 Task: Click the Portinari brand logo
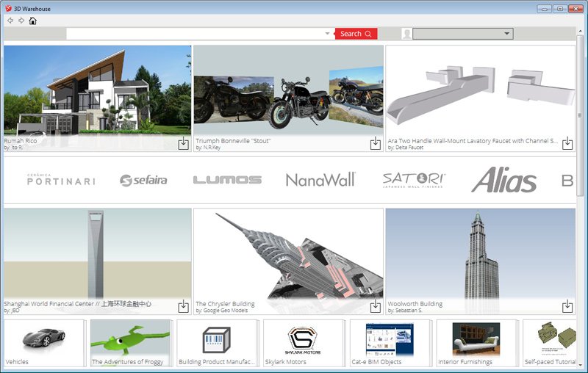61,180
